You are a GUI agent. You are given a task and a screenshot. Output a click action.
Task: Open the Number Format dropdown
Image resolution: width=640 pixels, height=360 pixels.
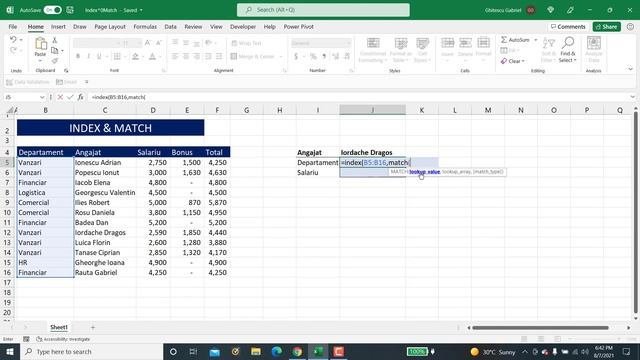click(348, 43)
